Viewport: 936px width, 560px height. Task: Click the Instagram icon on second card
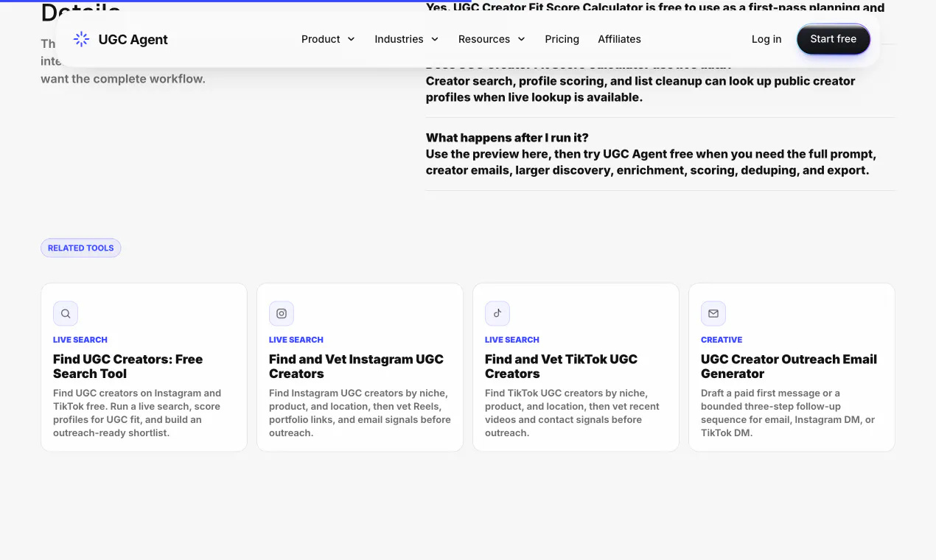pyautogui.click(x=282, y=313)
